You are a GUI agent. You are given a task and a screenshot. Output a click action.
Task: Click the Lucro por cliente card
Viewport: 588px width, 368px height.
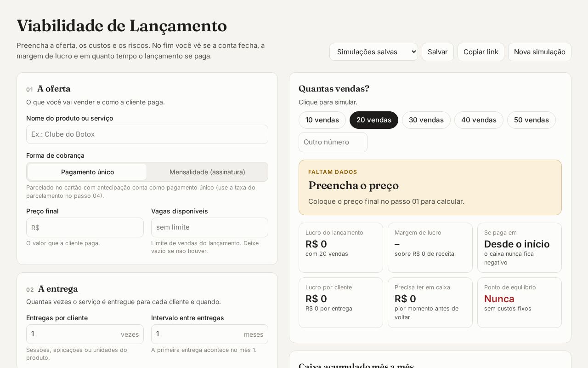[x=341, y=303]
